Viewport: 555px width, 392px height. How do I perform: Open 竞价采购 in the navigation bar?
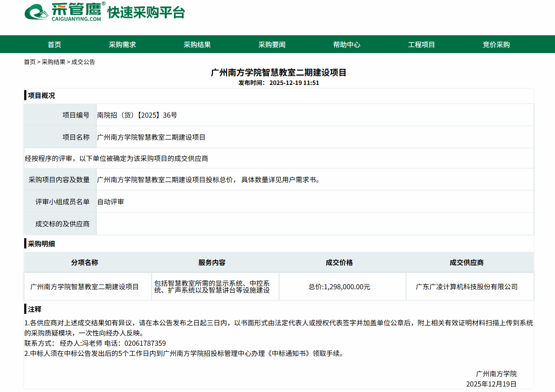[496, 45]
